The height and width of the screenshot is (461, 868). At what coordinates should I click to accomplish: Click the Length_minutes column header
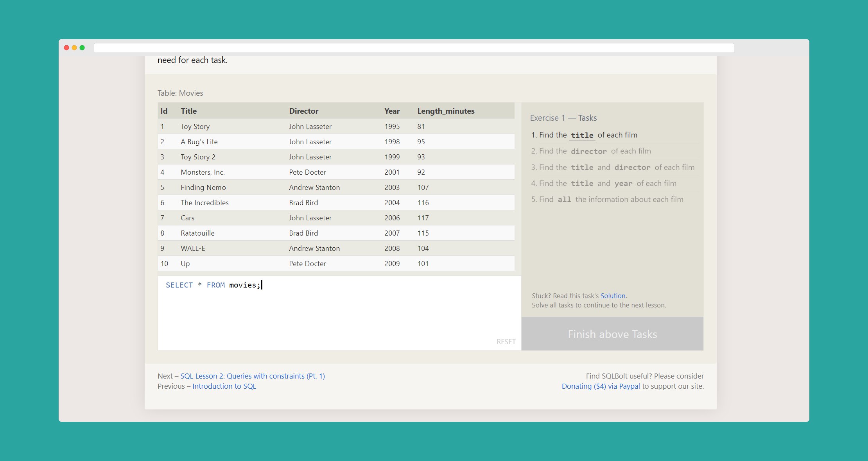click(446, 111)
